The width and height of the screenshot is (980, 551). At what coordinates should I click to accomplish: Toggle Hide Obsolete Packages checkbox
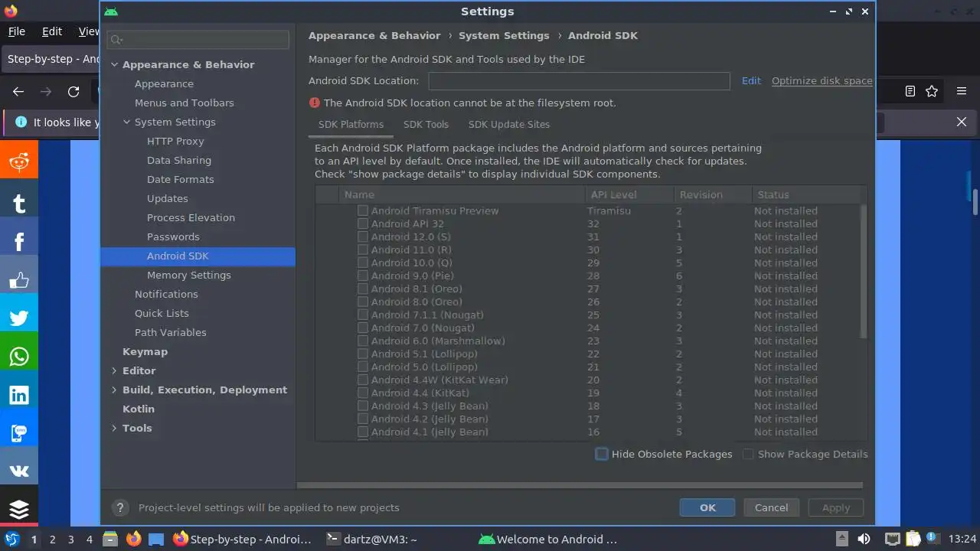click(602, 454)
